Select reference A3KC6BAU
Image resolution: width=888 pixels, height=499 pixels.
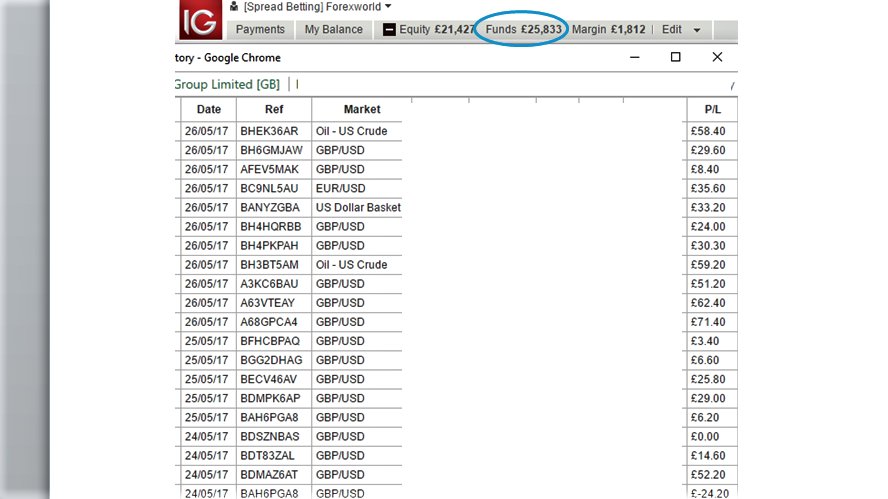click(269, 284)
